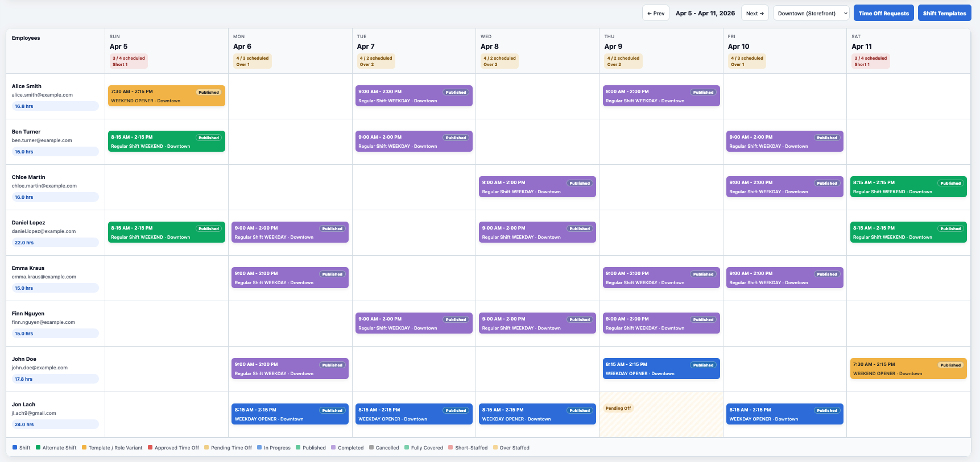Viewport: 980px width, 462px height.
Task: Select employee name Chloe Martin
Action: click(28, 177)
